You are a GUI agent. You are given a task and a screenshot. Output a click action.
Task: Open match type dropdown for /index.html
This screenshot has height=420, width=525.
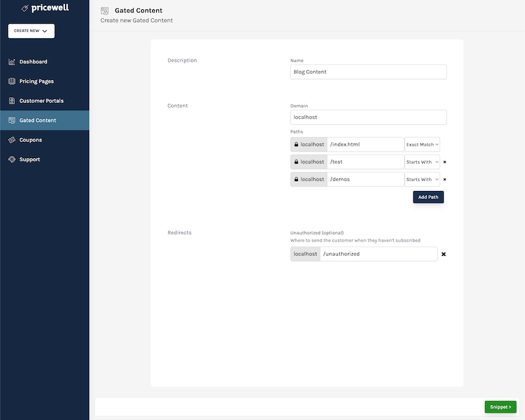[x=422, y=144]
